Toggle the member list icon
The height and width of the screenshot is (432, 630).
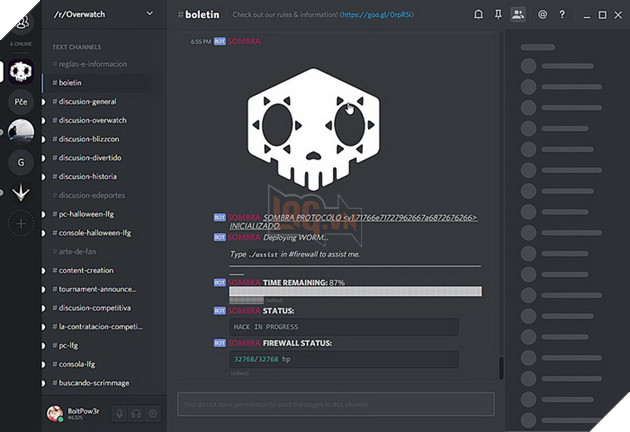point(518,15)
